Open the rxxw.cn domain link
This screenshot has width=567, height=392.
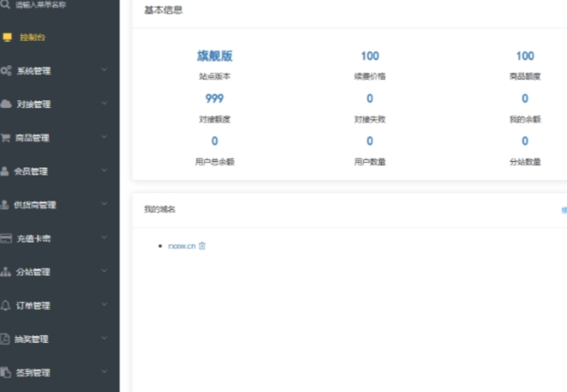182,246
